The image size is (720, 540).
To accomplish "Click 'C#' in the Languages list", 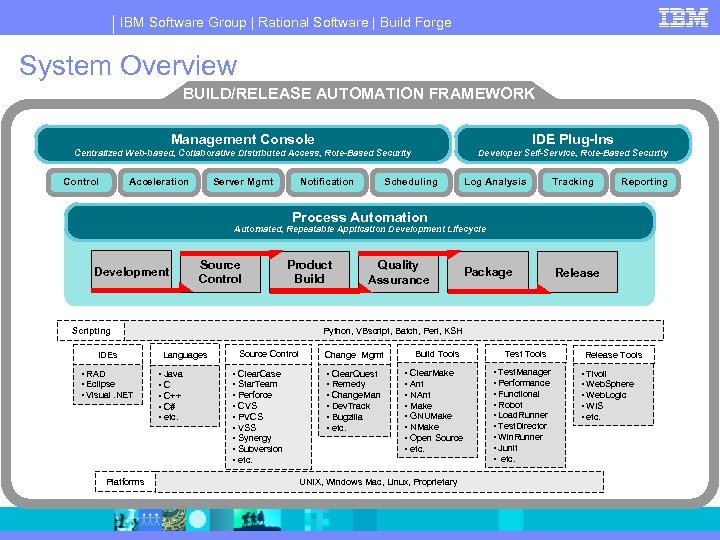I will click(169, 406).
